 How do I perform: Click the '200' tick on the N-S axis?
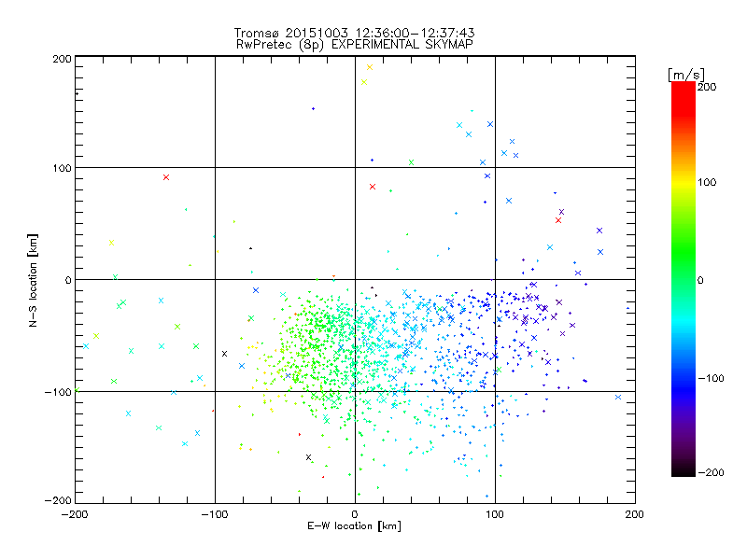tap(63, 59)
